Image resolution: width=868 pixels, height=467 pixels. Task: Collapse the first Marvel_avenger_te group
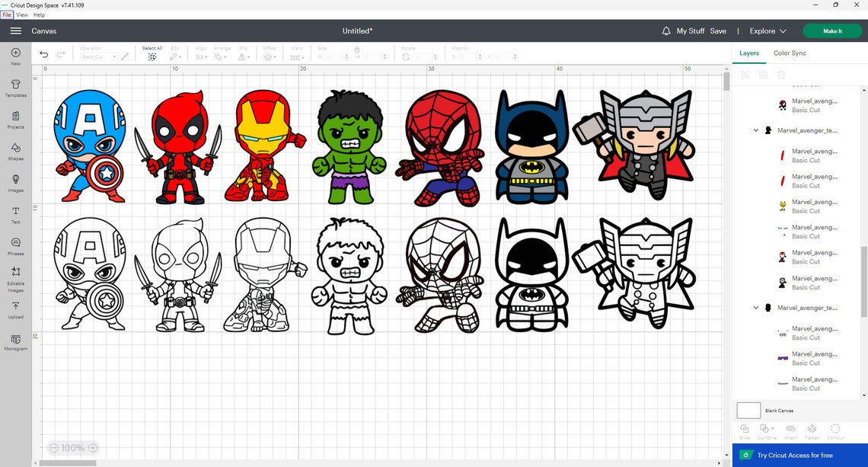point(755,130)
